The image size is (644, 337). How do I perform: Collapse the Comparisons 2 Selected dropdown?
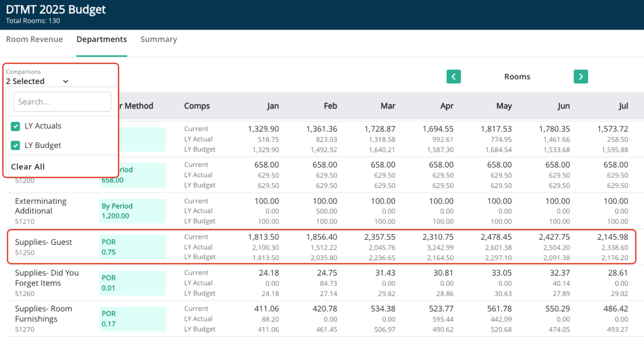tap(37, 81)
